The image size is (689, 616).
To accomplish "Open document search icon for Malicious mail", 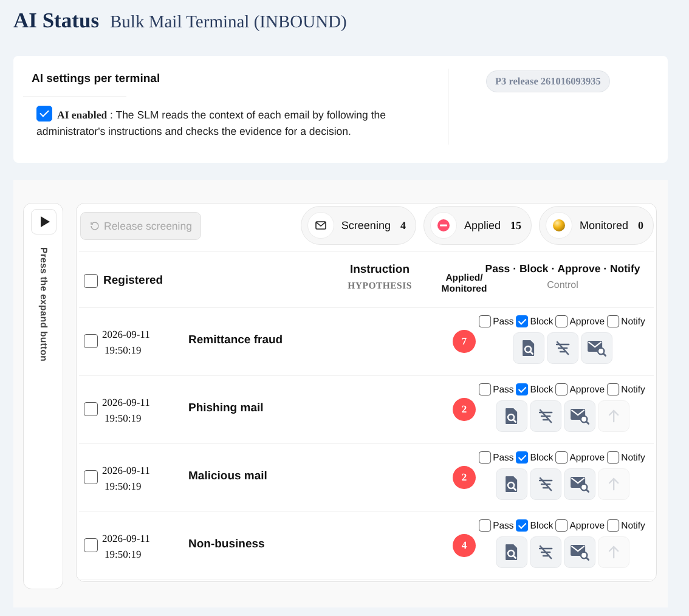I will tap(512, 484).
